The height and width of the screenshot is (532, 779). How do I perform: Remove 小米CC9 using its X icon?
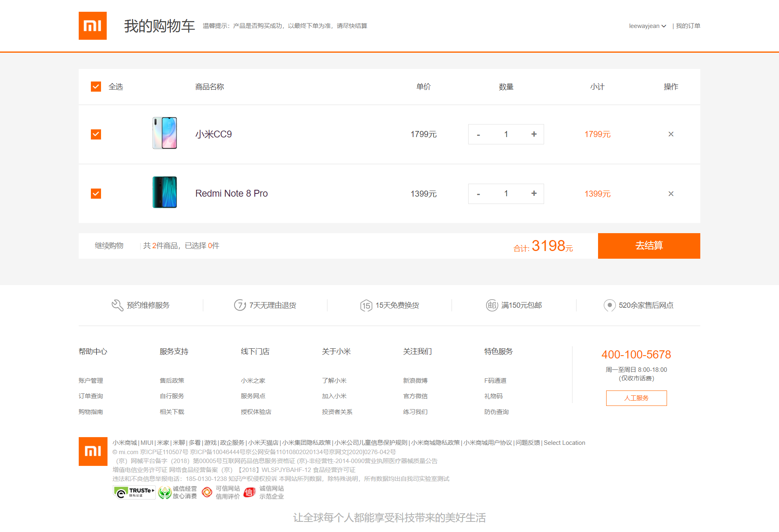[671, 134]
